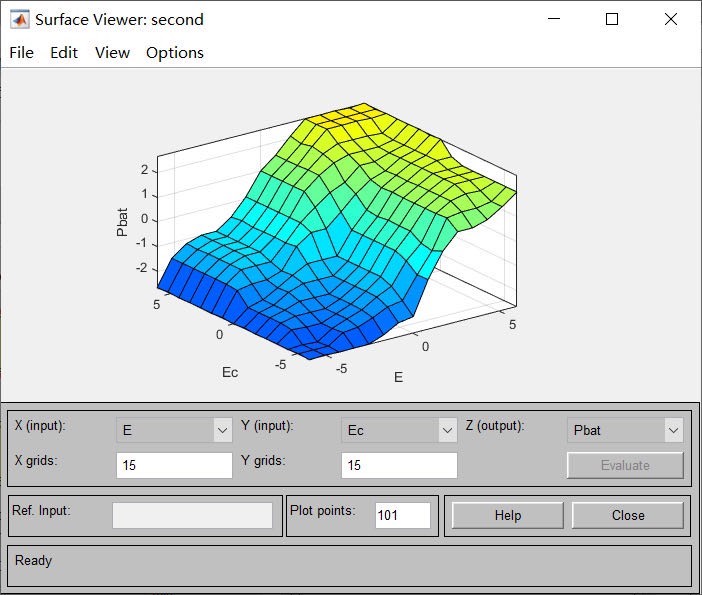Image resolution: width=702 pixels, height=595 pixels.
Task: Open the Edit menu
Action: 64,53
